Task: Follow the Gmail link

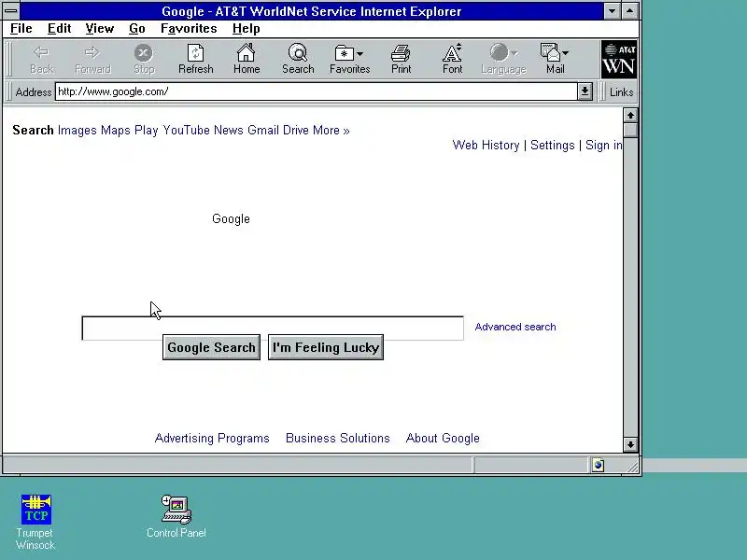Action: (263, 130)
